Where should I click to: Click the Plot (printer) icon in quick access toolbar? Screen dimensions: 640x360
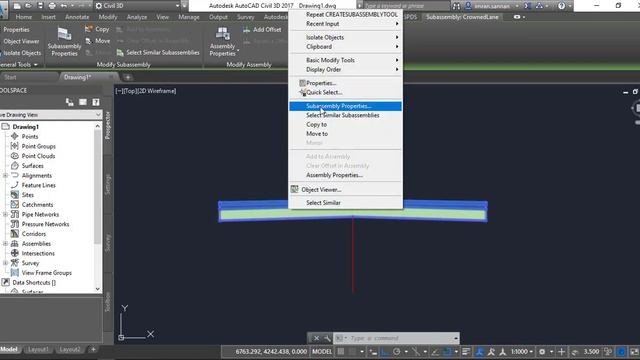tap(52, 6)
